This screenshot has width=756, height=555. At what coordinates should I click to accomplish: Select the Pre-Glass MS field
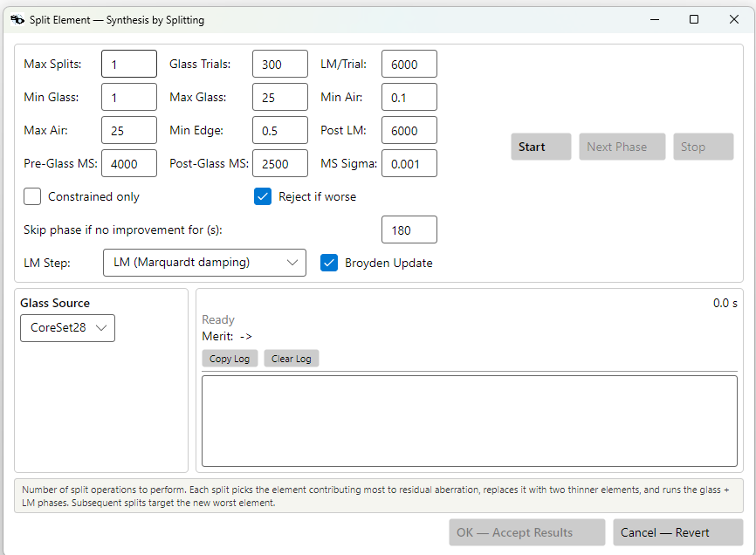tap(129, 163)
